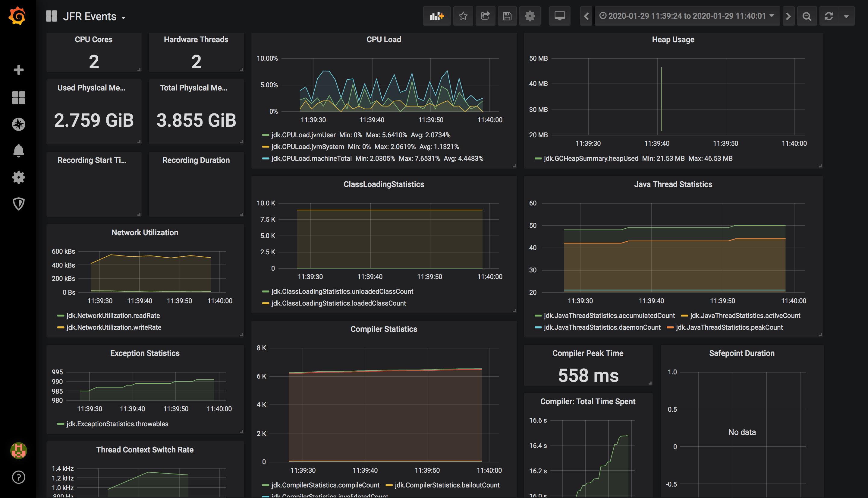Toggle the JavaThreadStatistics.accumulatedCount series
This screenshot has height=498, width=868.
point(609,315)
